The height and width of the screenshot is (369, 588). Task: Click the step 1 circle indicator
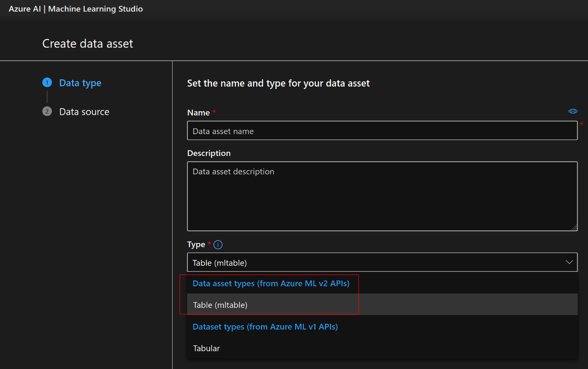[47, 83]
